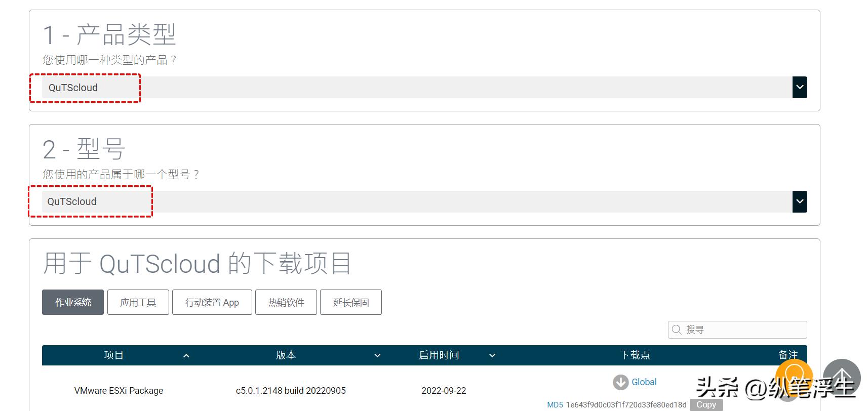Image resolution: width=868 pixels, height=411 pixels.
Task: Click version c5.0.1.2148 build 20220905
Action: tap(291, 391)
